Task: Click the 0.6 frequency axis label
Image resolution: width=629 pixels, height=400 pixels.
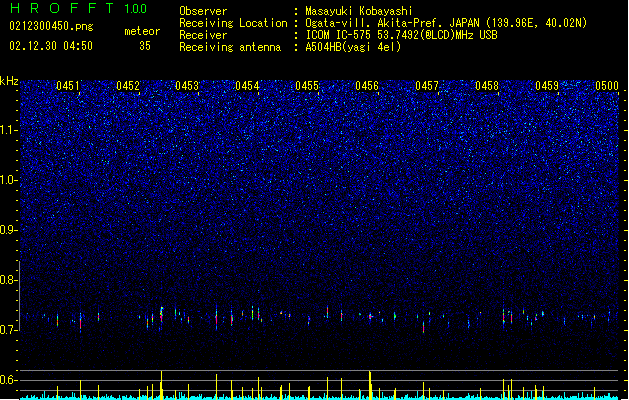Action: pos(8,380)
